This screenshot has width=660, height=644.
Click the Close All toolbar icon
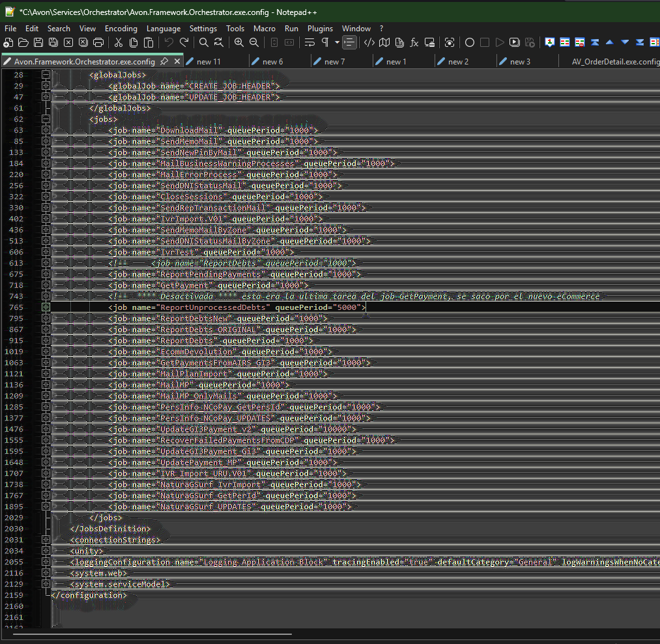[x=83, y=42]
